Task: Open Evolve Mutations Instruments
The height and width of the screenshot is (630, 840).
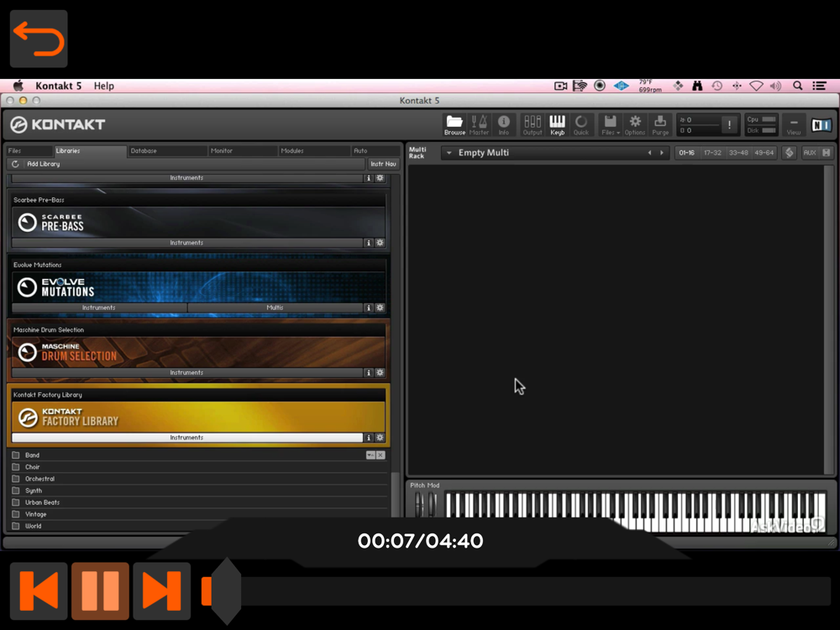Action: (99, 307)
